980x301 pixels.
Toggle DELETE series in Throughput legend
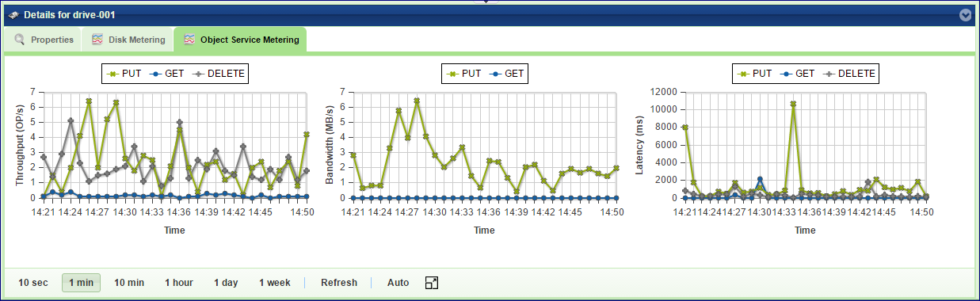coord(218,74)
